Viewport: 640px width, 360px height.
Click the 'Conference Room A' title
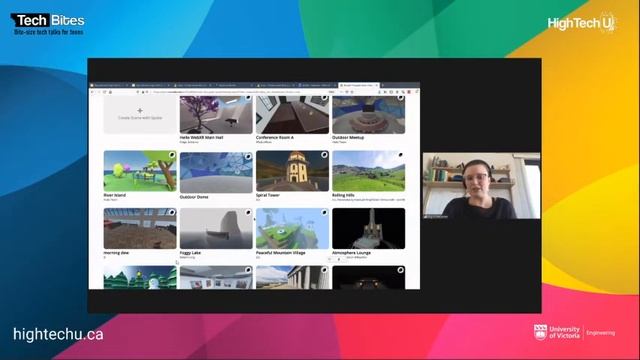(x=275, y=138)
